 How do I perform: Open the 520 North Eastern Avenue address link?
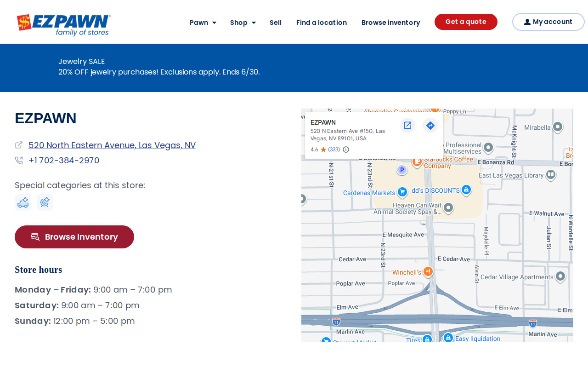112,145
